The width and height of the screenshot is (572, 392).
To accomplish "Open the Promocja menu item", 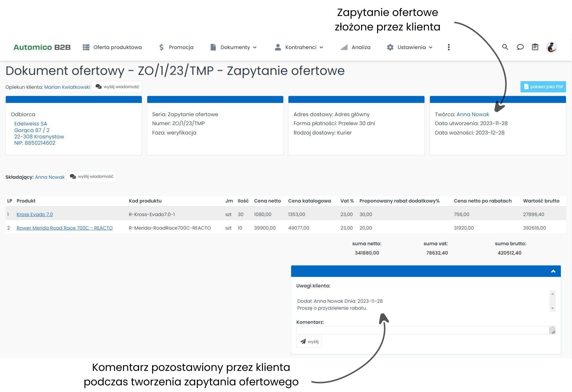I will click(176, 47).
